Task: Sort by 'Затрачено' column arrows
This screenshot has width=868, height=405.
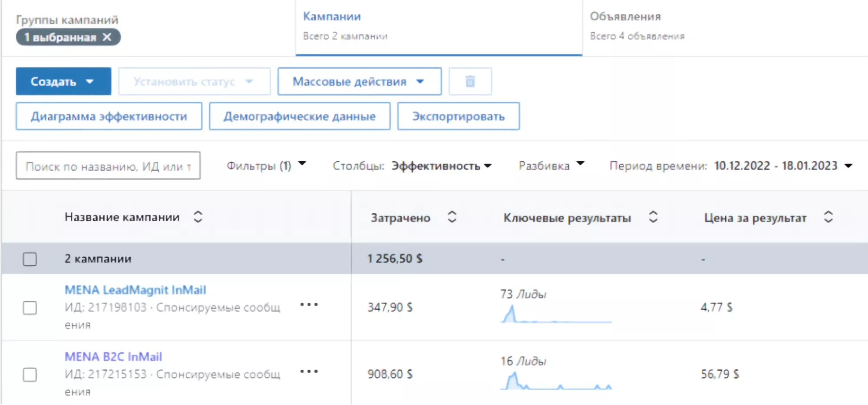Action: (x=452, y=217)
